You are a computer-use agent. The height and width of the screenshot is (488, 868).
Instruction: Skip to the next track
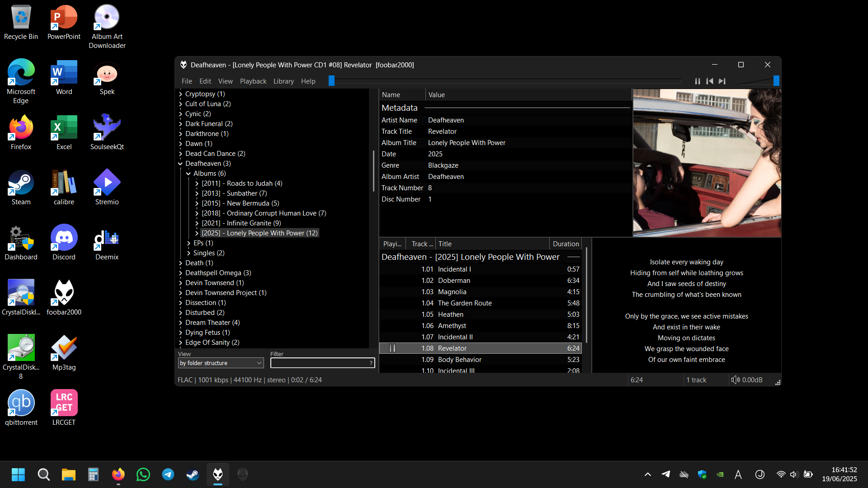pyautogui.click(x=722, y=81)
